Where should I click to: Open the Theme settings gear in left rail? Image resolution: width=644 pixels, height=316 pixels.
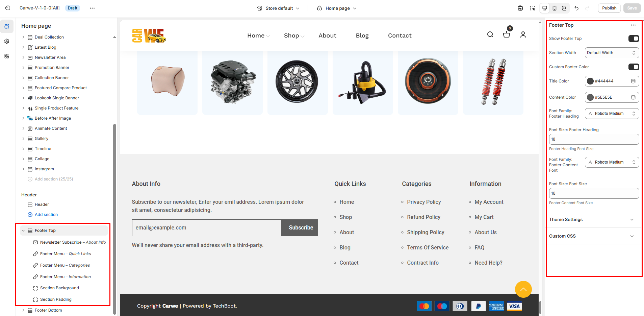click(x=7, y=41)
